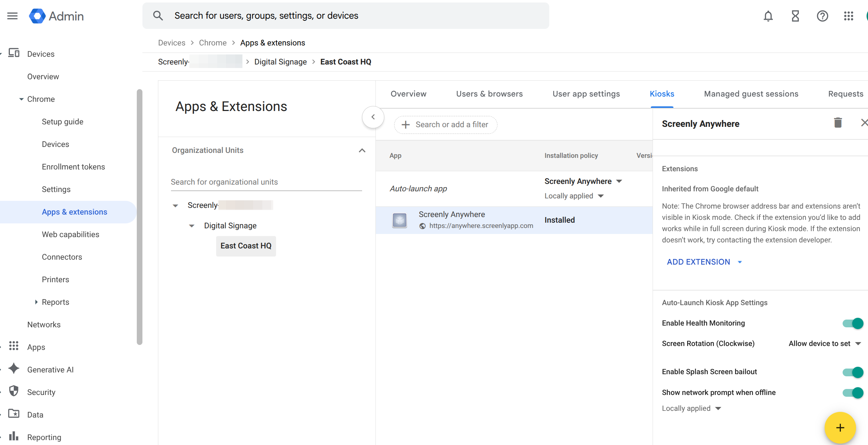Screen dimensions: 868x445
Task: Open the ADD EXTENSION dropdown
Action: [704, 262]
